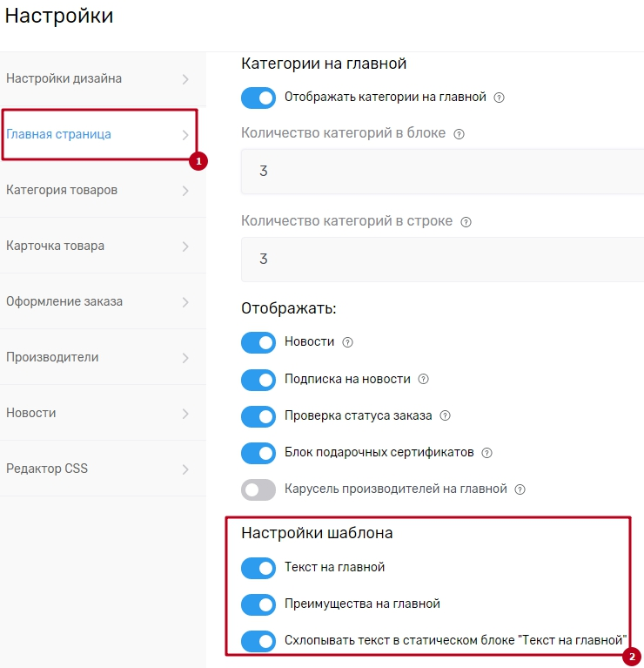Click help icon beside 'Количество категорий в строке'
This screenshot has width=644, height=668.
(466, 222)
